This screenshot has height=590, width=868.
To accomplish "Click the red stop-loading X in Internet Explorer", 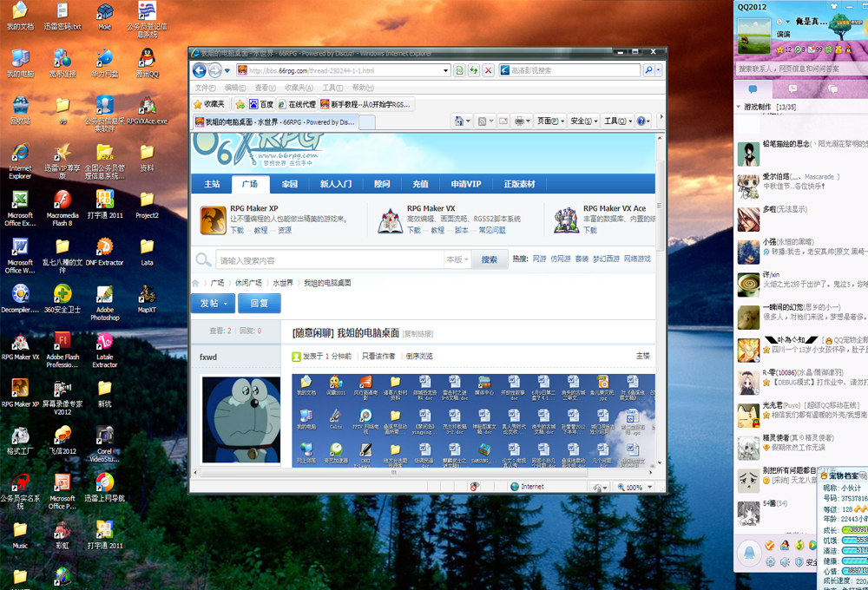I will (x=488, y=70).
